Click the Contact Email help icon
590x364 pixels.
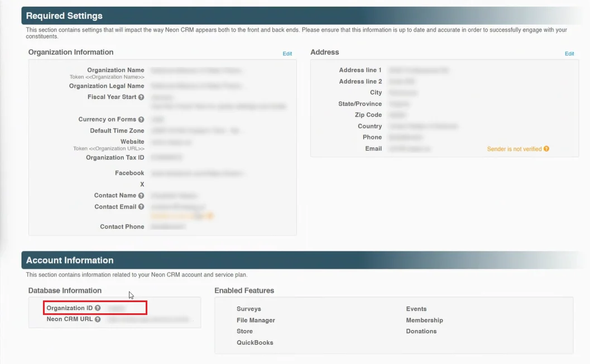click(x=141, y=207)
